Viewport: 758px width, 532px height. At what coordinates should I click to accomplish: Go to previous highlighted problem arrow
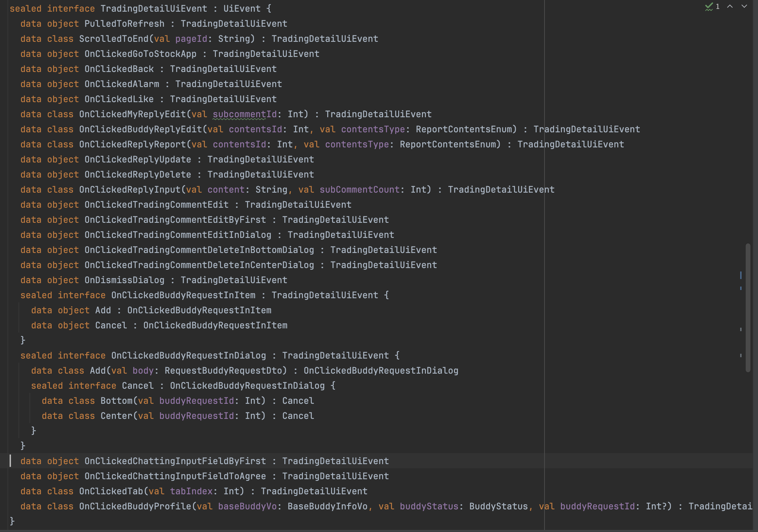tap(730, 7)
